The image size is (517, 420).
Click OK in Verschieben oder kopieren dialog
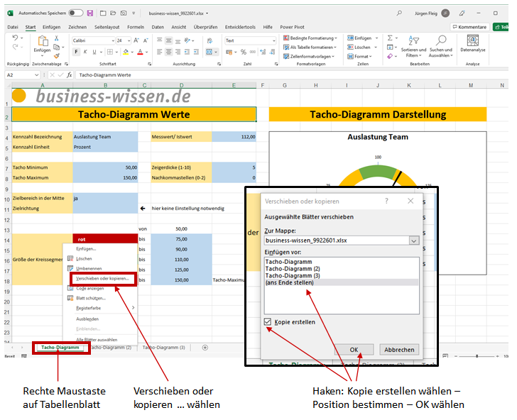354,350
